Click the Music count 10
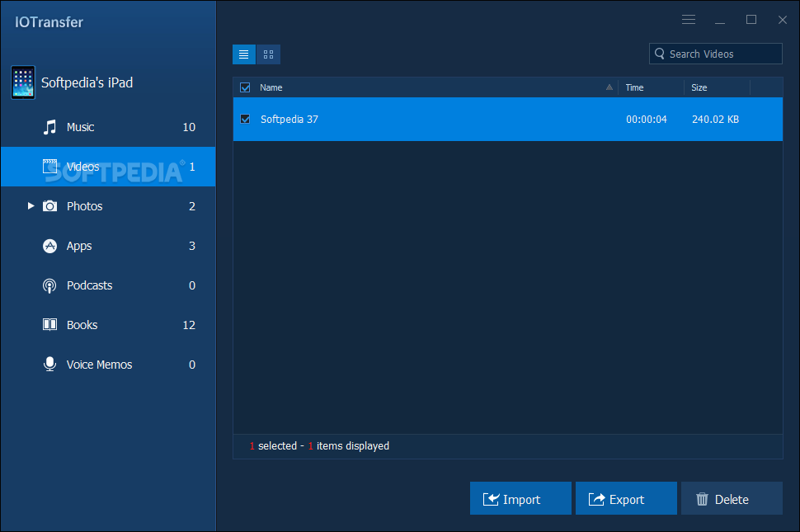This screenshot has width=800, height=532. (x=189, y=127)
